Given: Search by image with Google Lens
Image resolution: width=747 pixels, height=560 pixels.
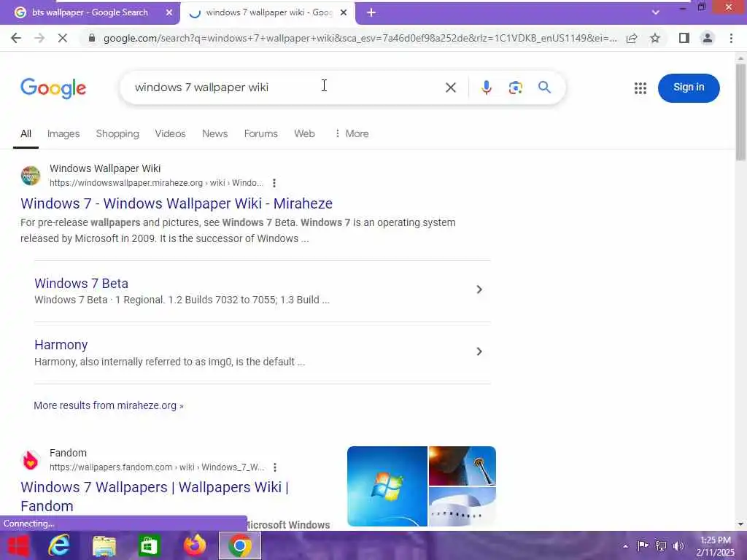Looking at the screenshot, I should click(x=516, y=87).
